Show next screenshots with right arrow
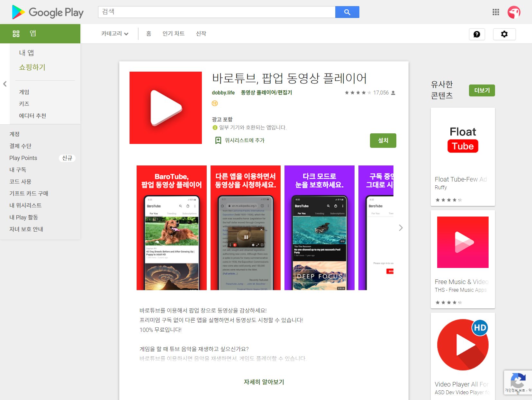Screen dimensions: 532x400 tap(401, 228)
